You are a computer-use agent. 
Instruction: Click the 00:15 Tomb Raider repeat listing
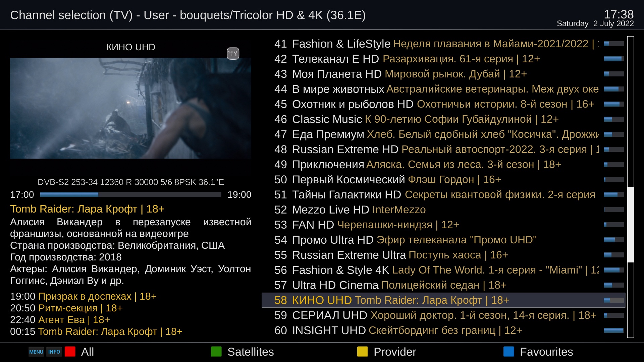(96, 331)
